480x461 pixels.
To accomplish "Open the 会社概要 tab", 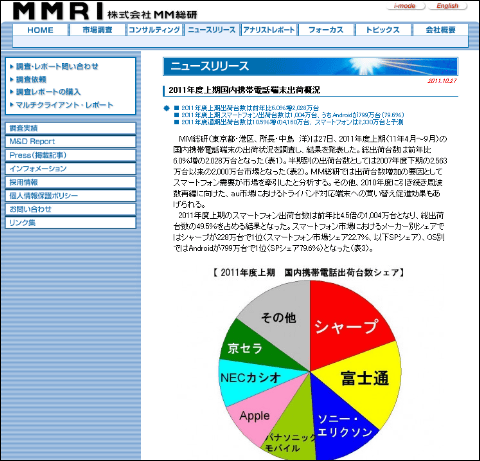I will tap(440, 30).
